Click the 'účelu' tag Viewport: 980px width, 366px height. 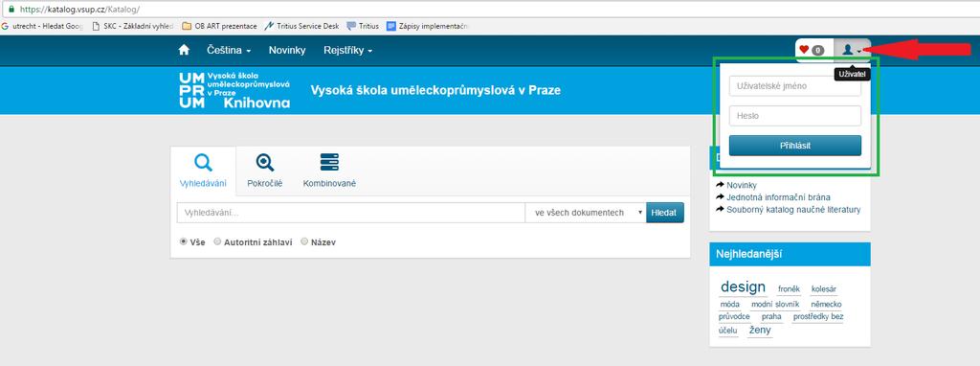point(728,330)
